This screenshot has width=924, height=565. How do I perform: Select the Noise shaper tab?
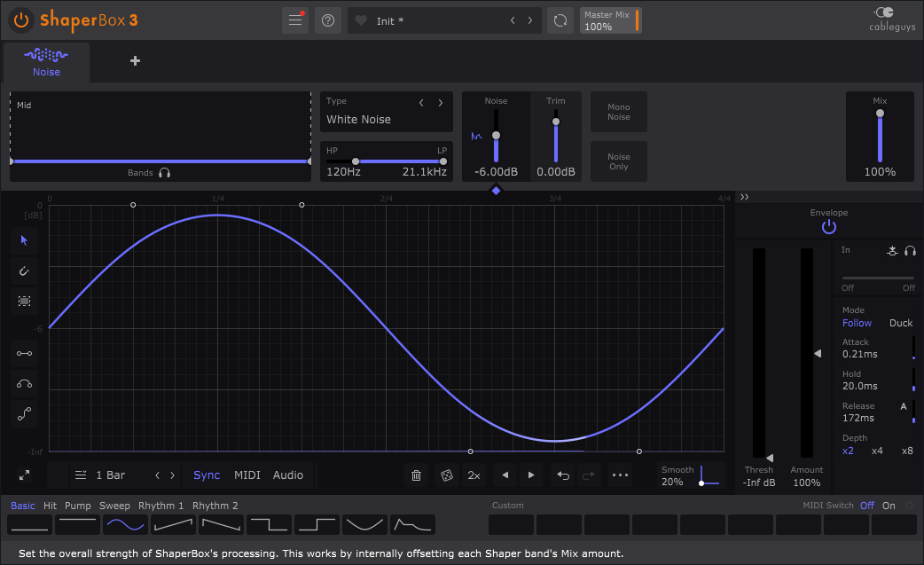click(x=46, y=62)
